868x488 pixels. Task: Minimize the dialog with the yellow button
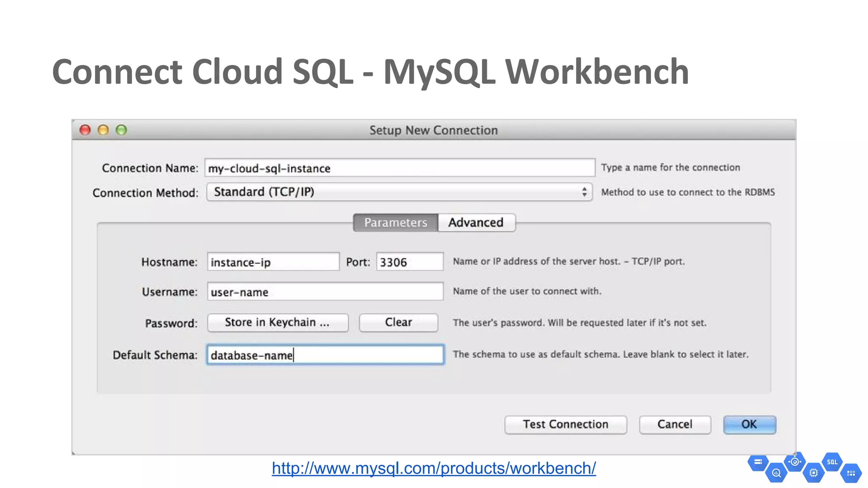103,130
